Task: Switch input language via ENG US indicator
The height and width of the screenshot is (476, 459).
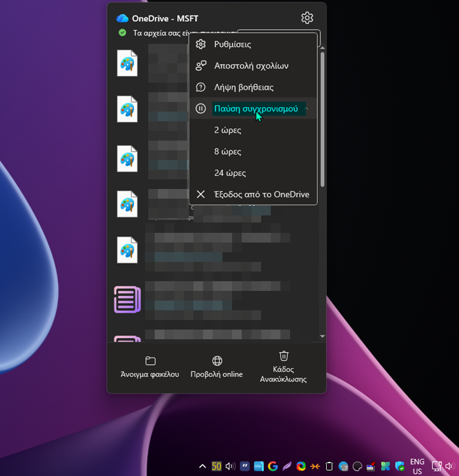Action: click(417, 466)
